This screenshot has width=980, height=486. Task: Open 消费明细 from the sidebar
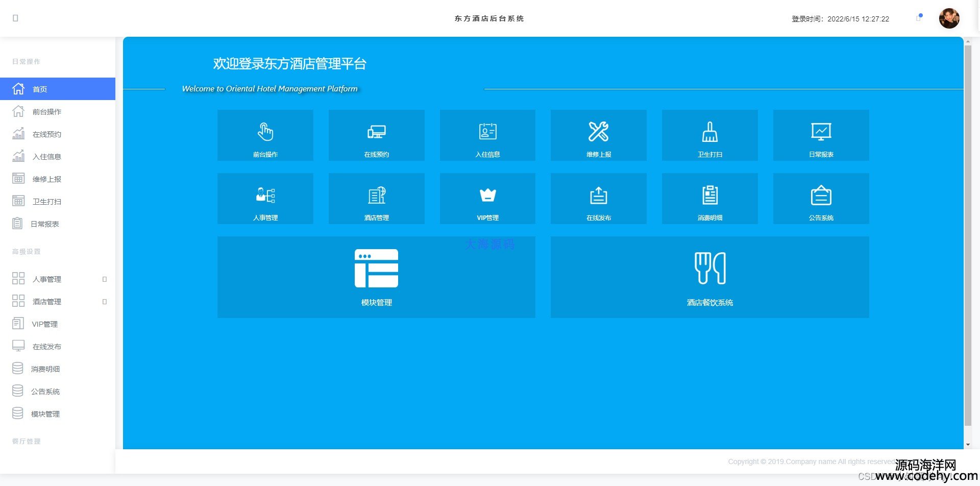(x=45, y=369)
